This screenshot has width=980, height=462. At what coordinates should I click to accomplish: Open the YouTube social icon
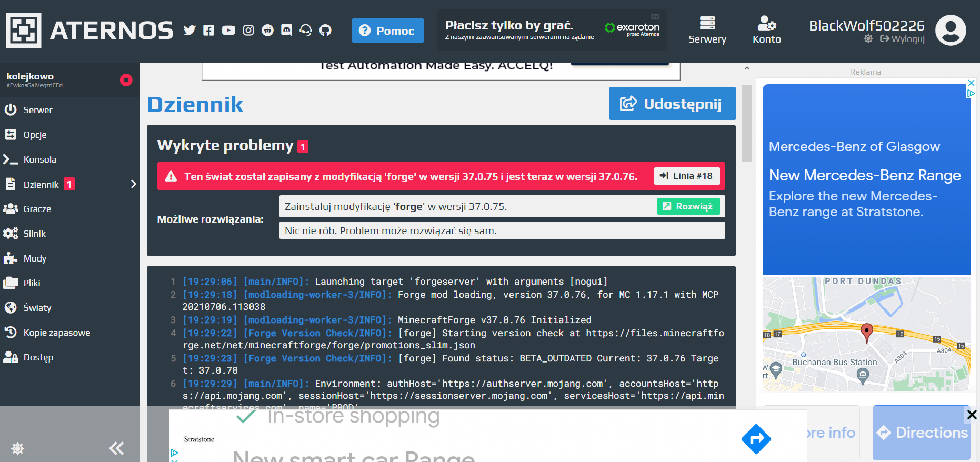[228, 31]
